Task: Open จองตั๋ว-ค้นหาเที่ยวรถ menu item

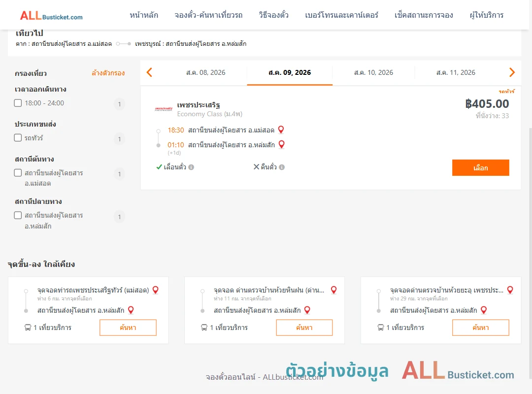Action: (208, 15)
